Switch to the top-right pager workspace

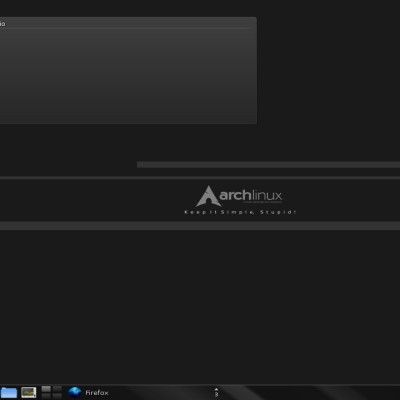coord(57,389)
